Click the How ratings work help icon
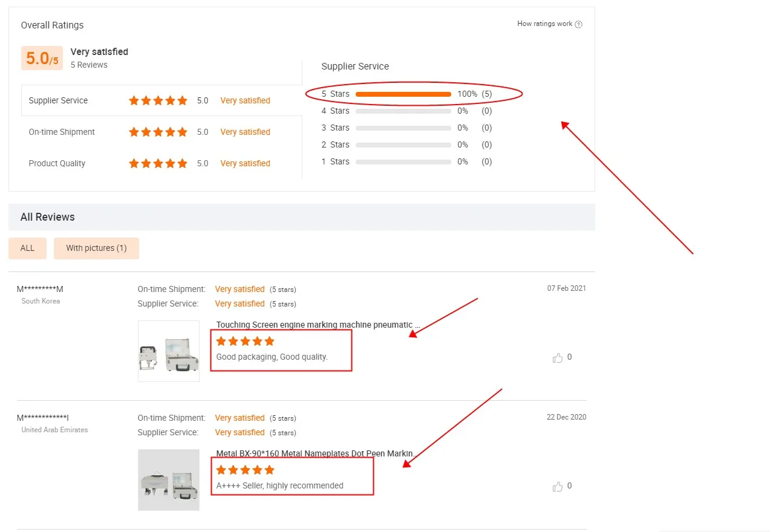The width and height of the screenshot is (770, 532). [579, 24]
